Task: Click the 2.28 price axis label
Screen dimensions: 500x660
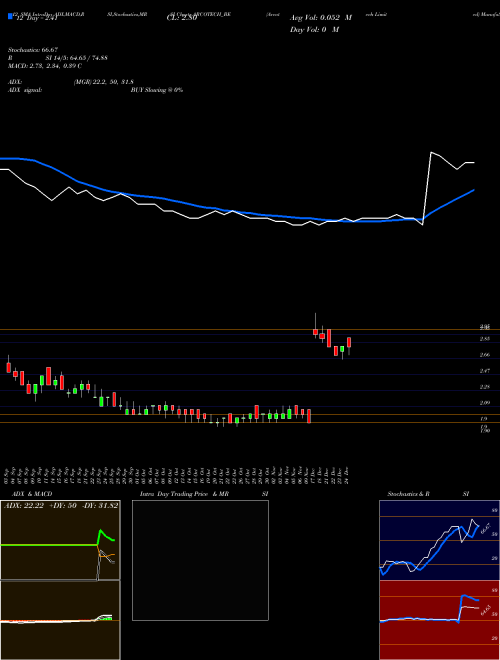Action: (x=484, y=387)
